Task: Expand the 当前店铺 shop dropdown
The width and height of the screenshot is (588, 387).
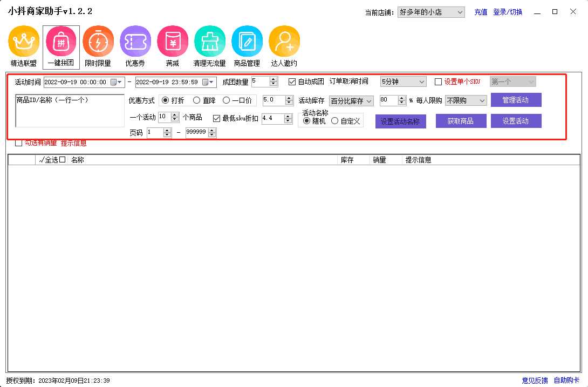Action: (460, 12)
